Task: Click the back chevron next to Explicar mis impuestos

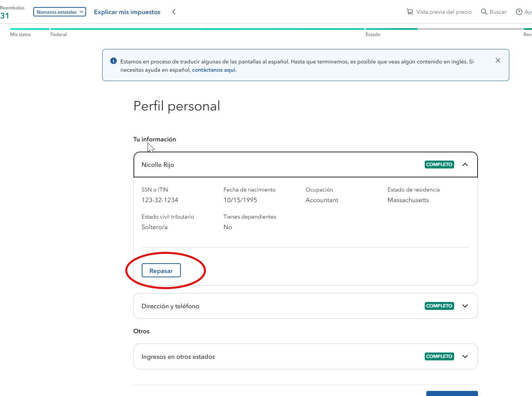Action: click(174, 12)
